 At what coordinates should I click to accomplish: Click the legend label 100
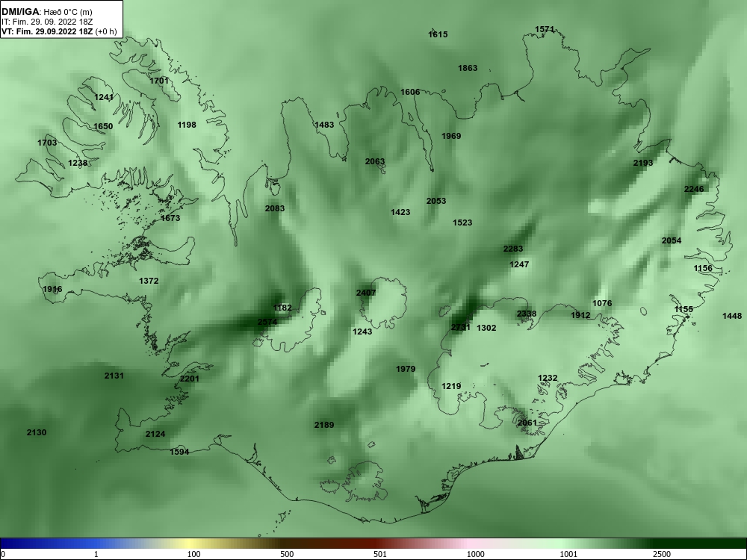pos(193,554)
